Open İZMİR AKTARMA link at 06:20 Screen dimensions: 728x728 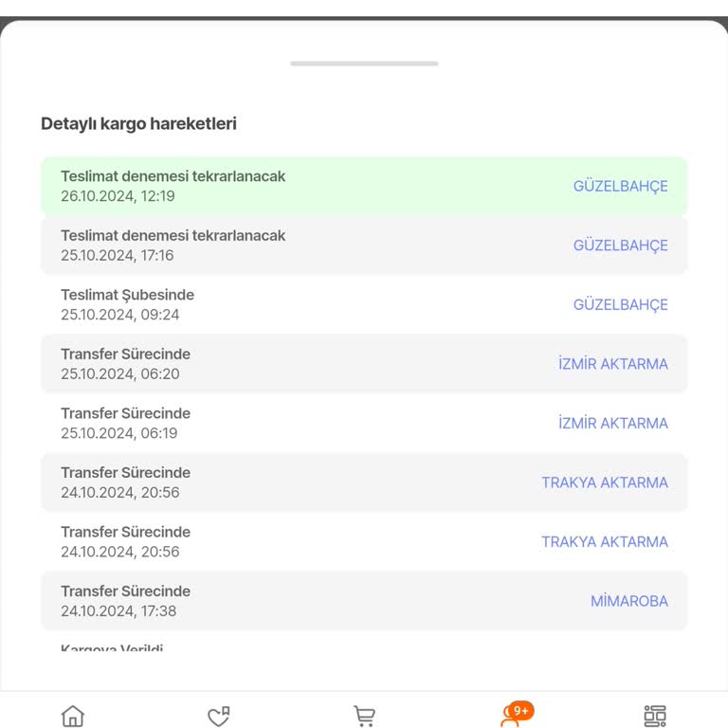tap(613, 364)
